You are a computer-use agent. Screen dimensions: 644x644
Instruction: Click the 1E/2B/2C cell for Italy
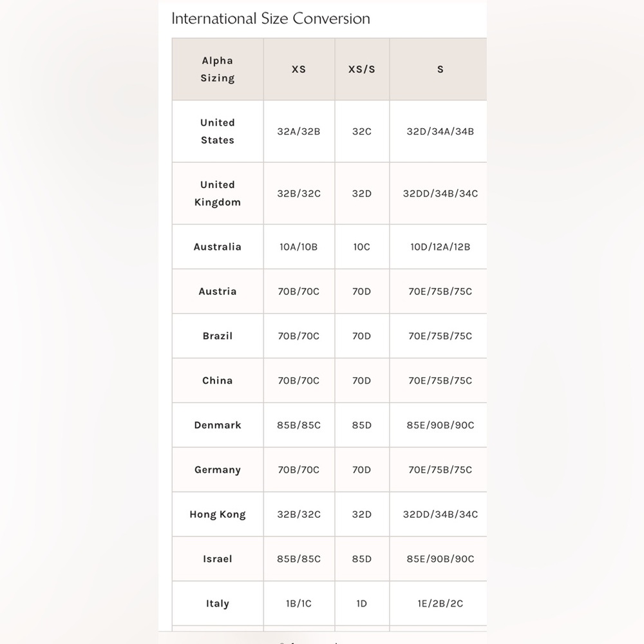pyautogui.click(x=439, y=603)
